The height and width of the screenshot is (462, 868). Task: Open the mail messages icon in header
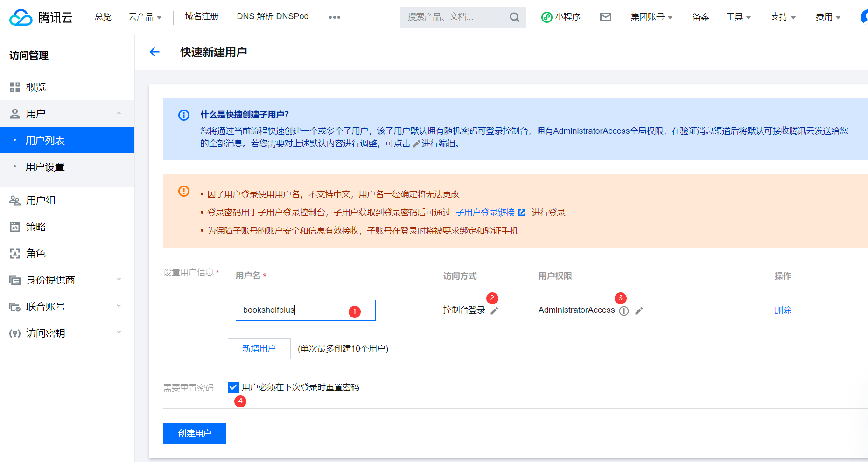click(x=605, y=17)
